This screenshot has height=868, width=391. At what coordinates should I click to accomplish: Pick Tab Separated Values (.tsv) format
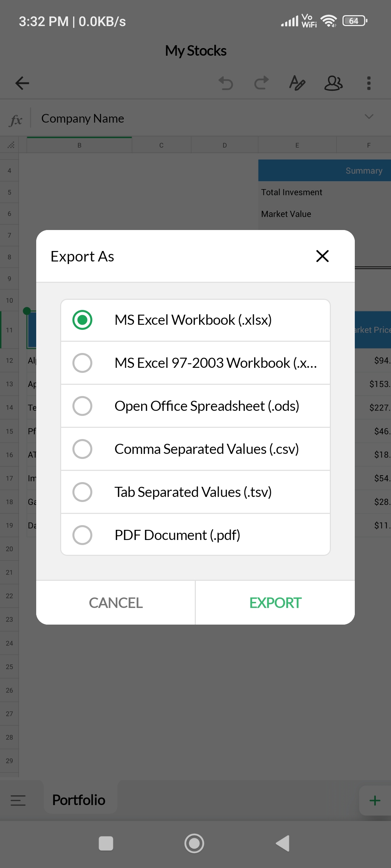point(195,492)
